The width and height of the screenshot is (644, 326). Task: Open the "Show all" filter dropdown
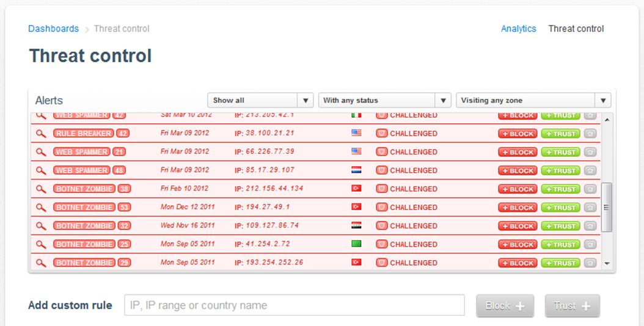(260, 101)
